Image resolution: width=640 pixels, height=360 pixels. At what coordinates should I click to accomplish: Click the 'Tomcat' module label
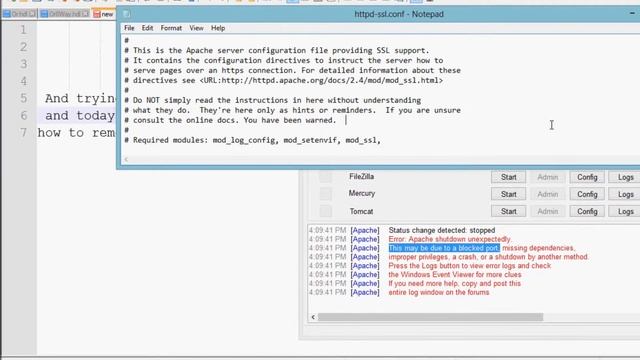tap(361, 211)
